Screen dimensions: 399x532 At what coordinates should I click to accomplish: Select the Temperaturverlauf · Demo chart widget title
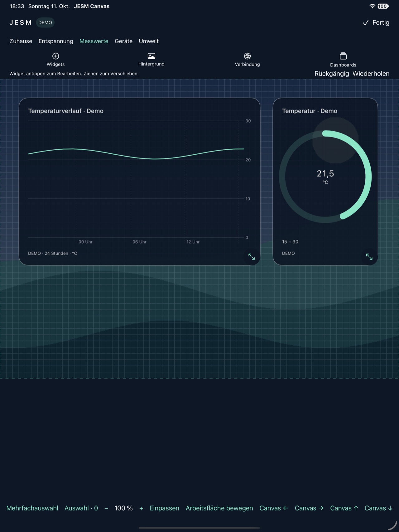click(x=66, y=111)
